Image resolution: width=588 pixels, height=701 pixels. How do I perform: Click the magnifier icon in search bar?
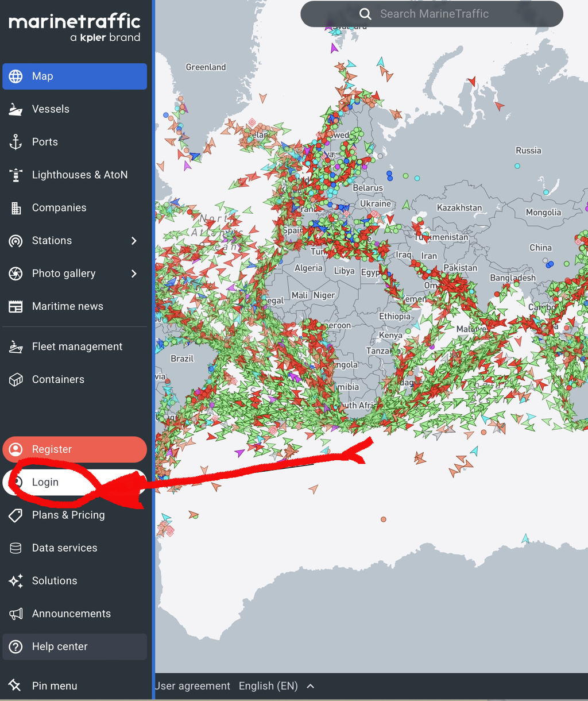click(x=365, y=14)
